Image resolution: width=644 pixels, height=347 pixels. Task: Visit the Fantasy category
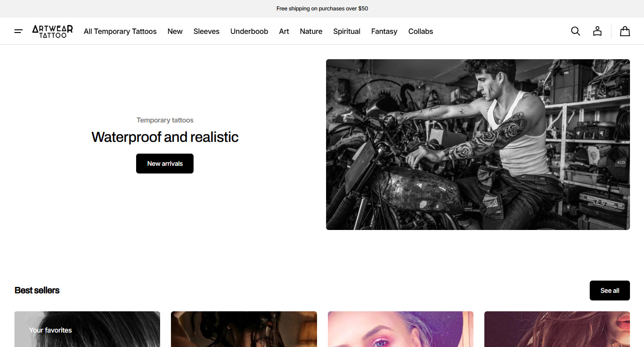384,31
